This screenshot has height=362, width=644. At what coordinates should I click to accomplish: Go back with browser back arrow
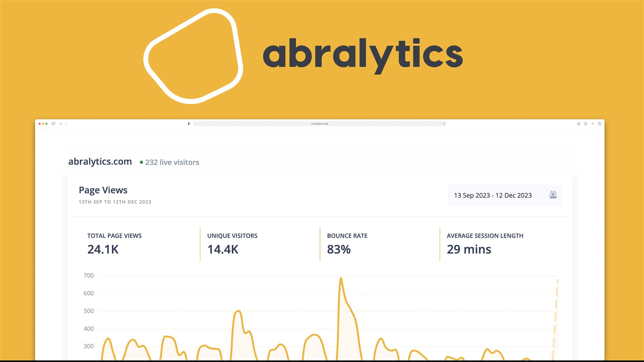[61, 124]
